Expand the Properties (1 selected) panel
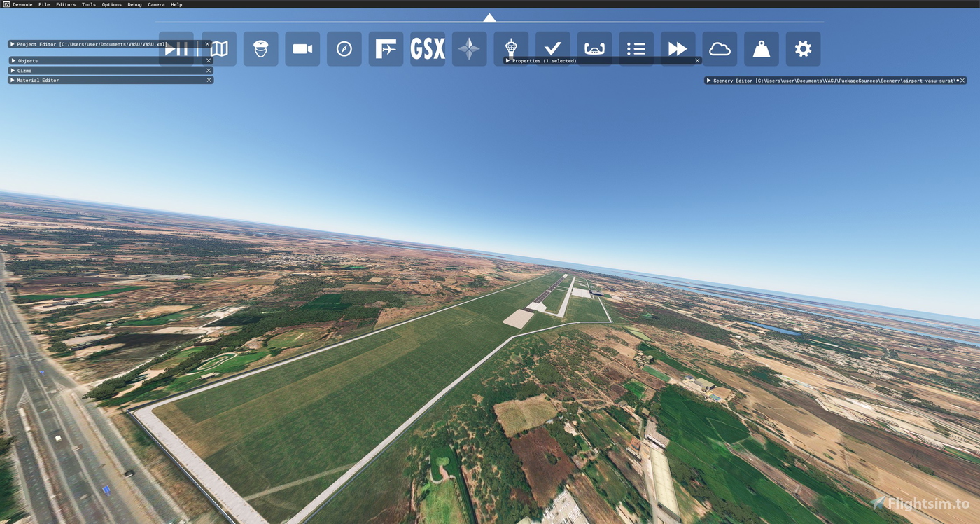The image size is (980, 524). coord(507,60)
